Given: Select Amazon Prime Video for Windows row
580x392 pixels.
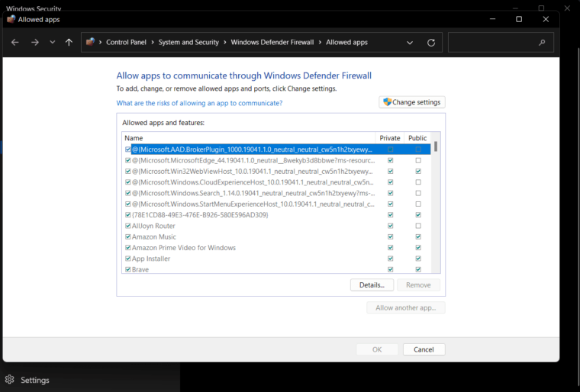Looking at the screenshot, I should tap(278, 248).
